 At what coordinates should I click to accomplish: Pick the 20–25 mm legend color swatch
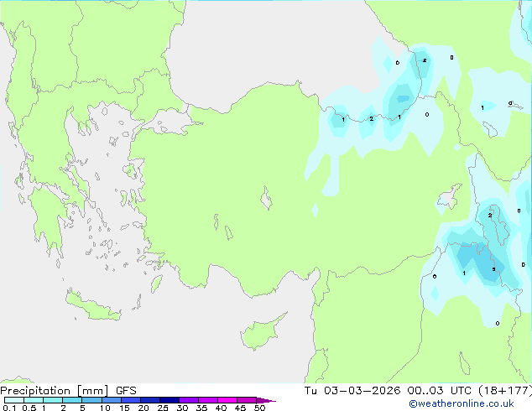tap(150, 400)
